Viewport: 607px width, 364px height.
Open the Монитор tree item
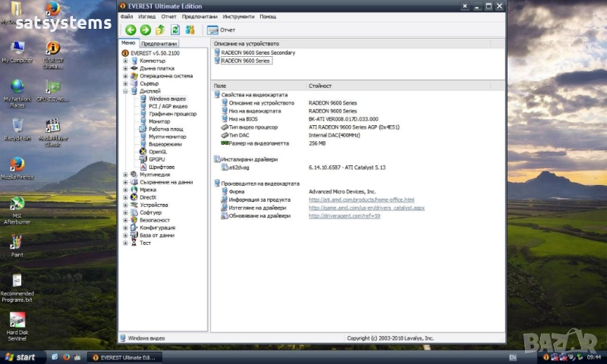159,121
